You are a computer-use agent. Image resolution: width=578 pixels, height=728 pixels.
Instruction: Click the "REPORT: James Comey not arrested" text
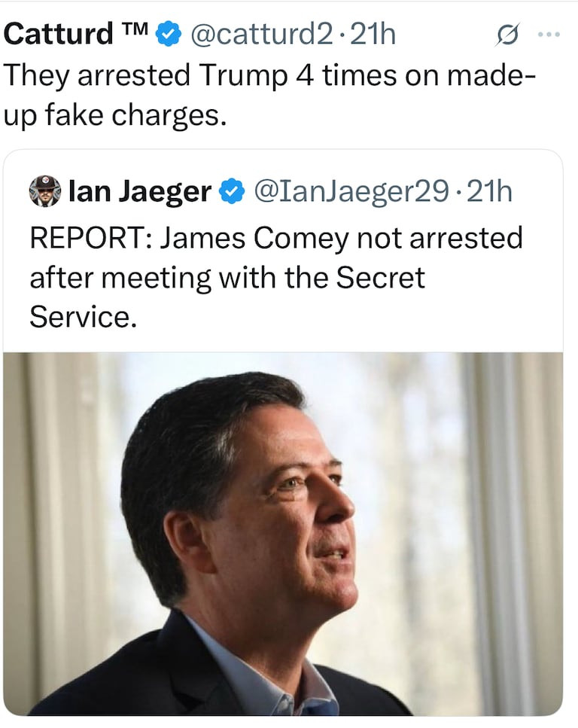point(275,238)
